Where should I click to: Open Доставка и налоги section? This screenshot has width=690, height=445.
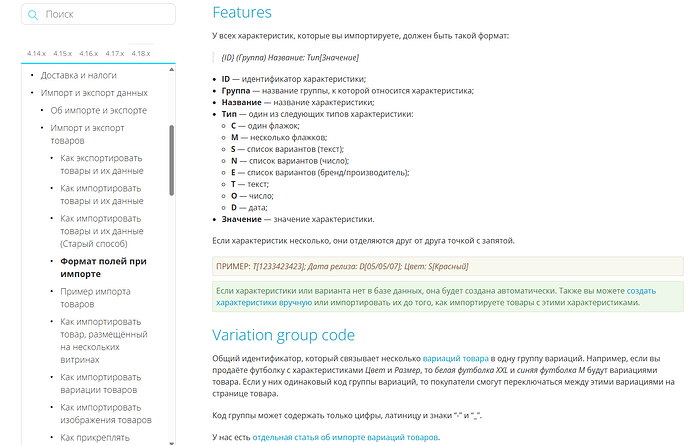click(x=84, y=76)
